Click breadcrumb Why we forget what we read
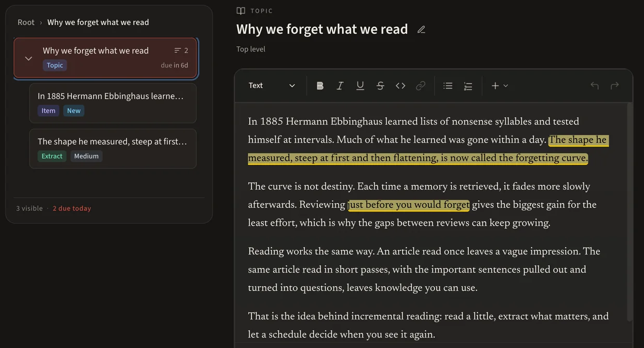Image resolution: width=644 pixels, height=348 pixels. click(x=98, y=22)
